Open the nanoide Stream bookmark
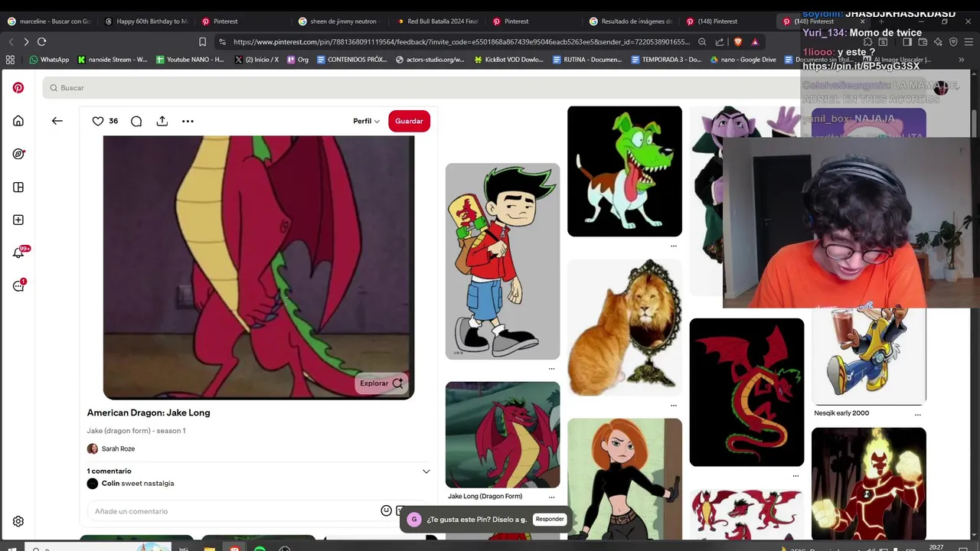 click(x=113, y=59)
